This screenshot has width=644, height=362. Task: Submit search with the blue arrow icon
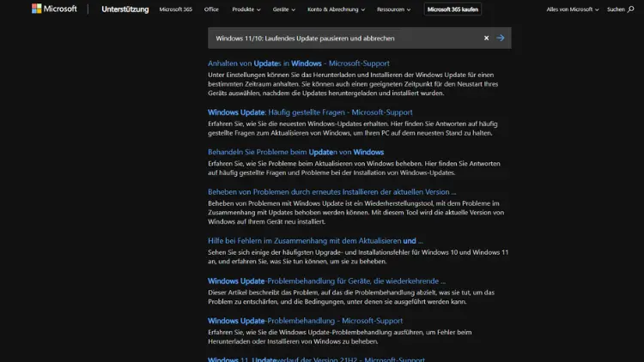tap(501, 38)
